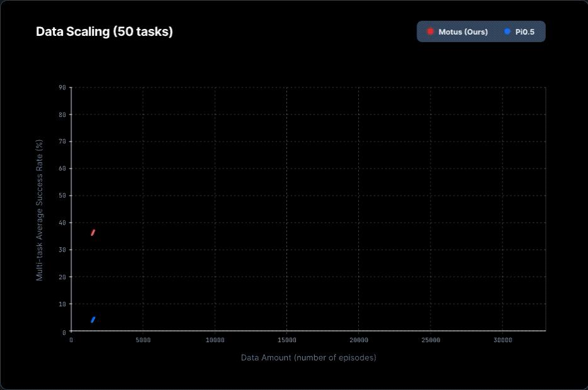Select the red Motus data marker on the chart
588x390 pixels.
[x=93, y=232]
